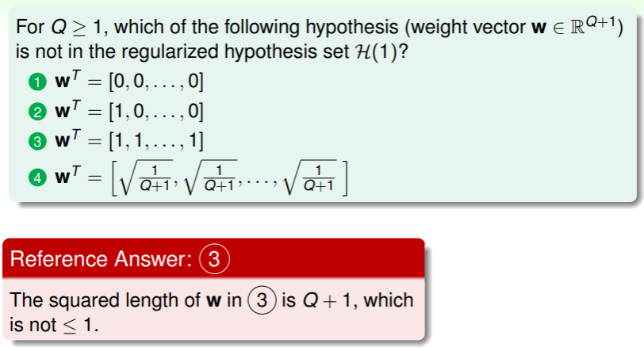Click the words "weight vector" in the question
The height and width of the screenshot is (351, 644).
click(x=463, y=29)
